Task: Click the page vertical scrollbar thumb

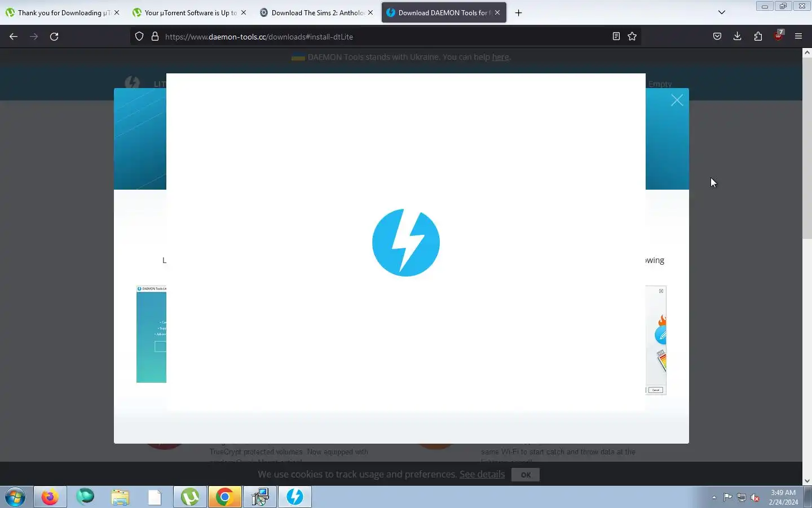Action: [x=807, y=148]
